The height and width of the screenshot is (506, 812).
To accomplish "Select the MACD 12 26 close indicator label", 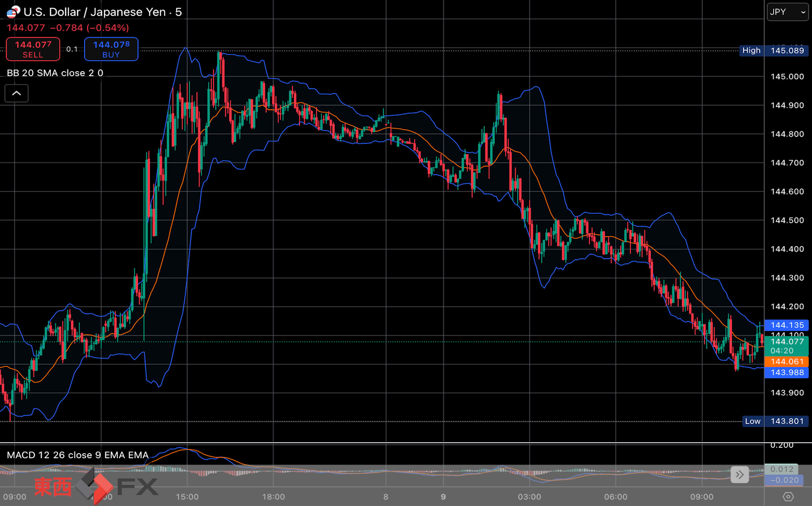I will (78, 455).
